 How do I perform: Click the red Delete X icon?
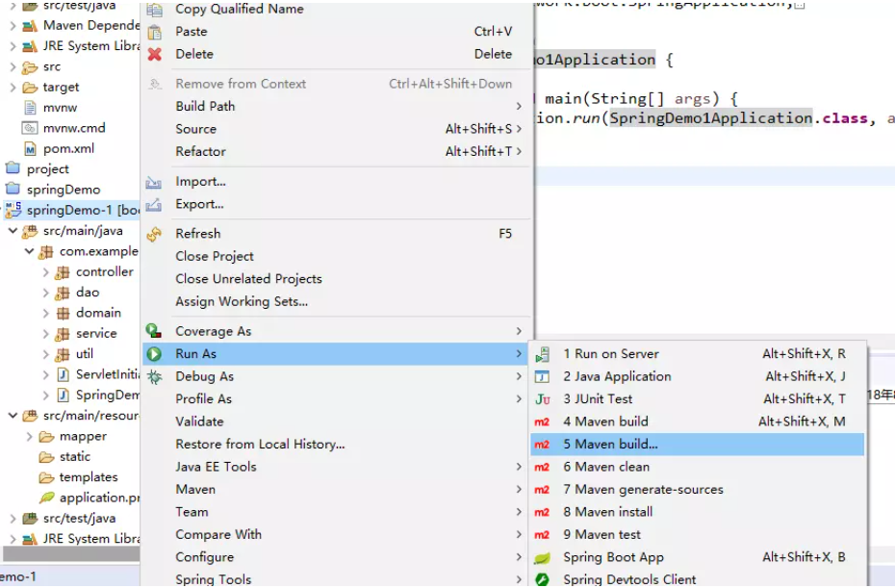[154, 54]
